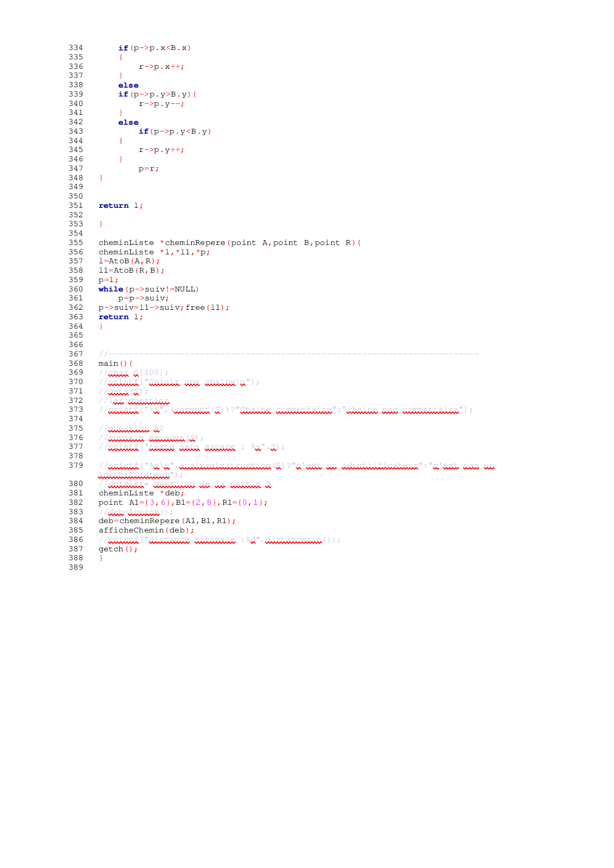Click the cheminListe *deb declaration

141,493
